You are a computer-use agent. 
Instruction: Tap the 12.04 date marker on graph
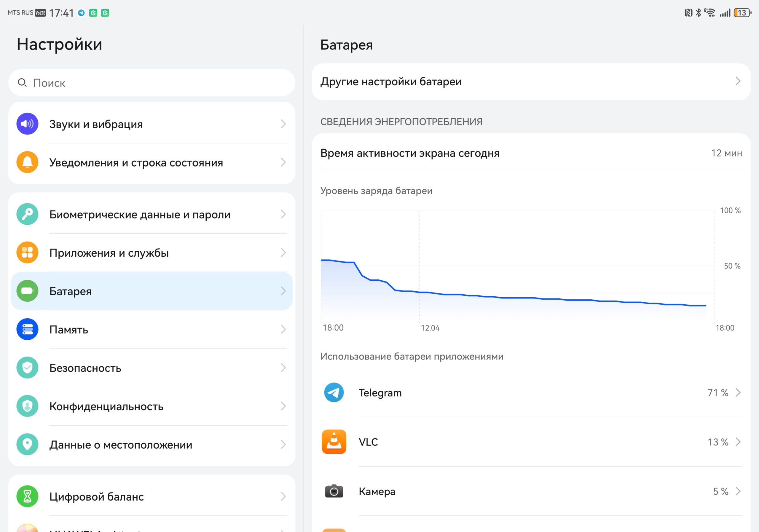(430, 328)
